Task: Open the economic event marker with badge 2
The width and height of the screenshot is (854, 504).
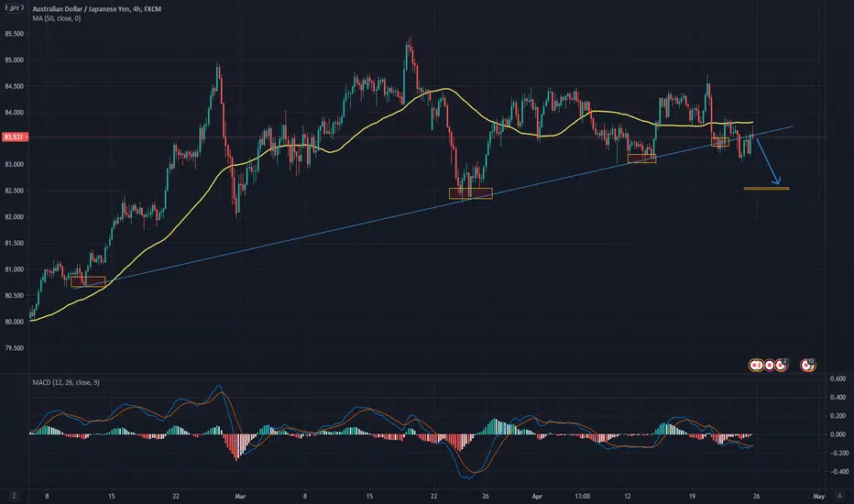Action: coord(782,365)
